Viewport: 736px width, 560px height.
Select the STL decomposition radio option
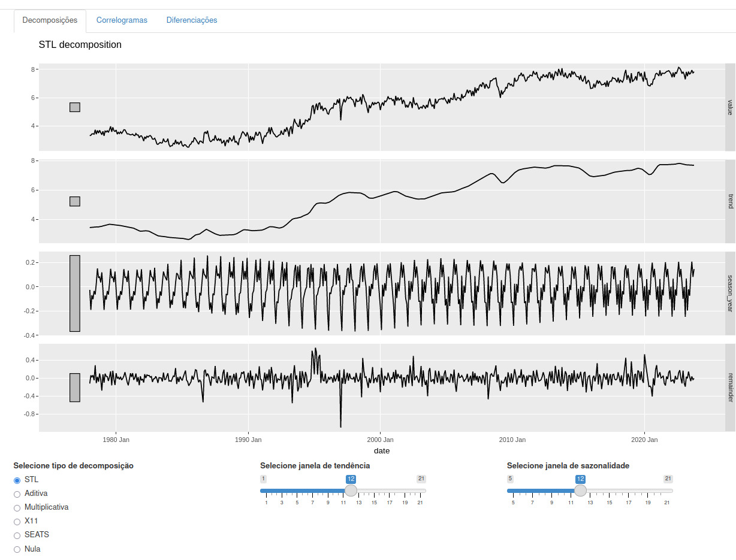[x=17, y=480]
